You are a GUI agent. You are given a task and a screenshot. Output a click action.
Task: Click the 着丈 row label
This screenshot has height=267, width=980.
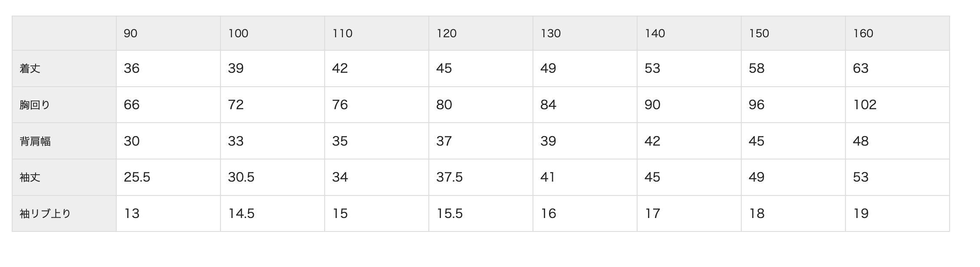tap(64, 68)
